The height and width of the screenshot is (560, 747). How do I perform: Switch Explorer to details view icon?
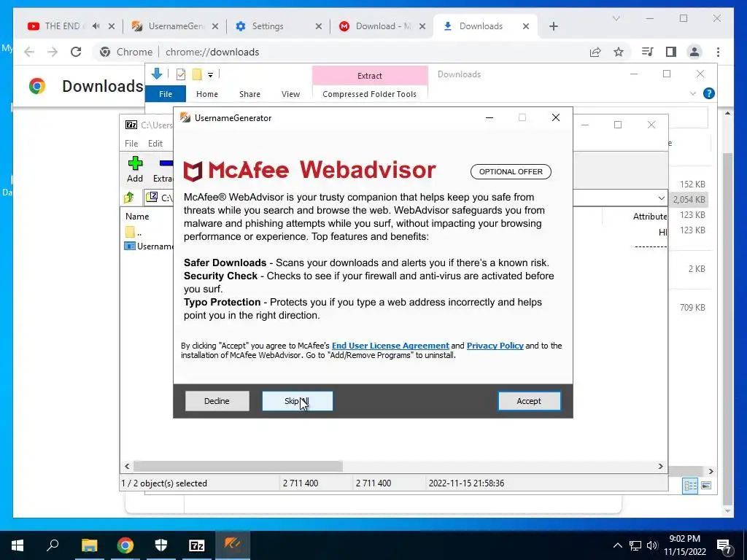690,485
